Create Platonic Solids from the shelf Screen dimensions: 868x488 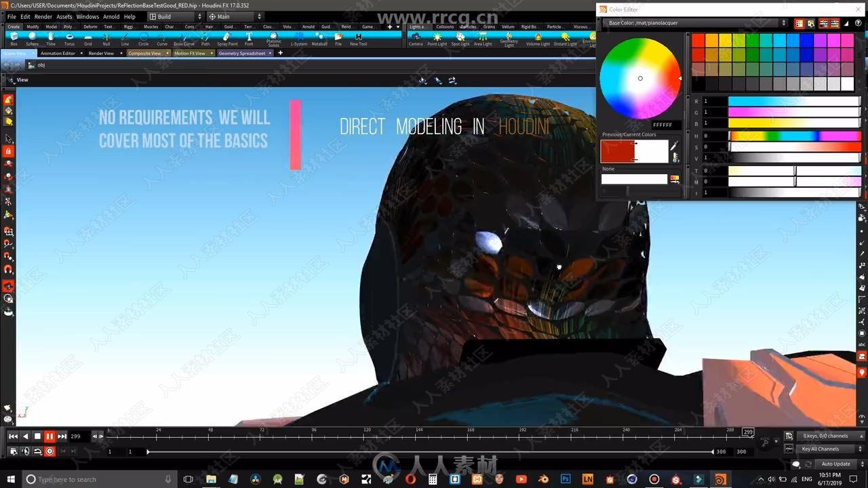tap(274, 39)
